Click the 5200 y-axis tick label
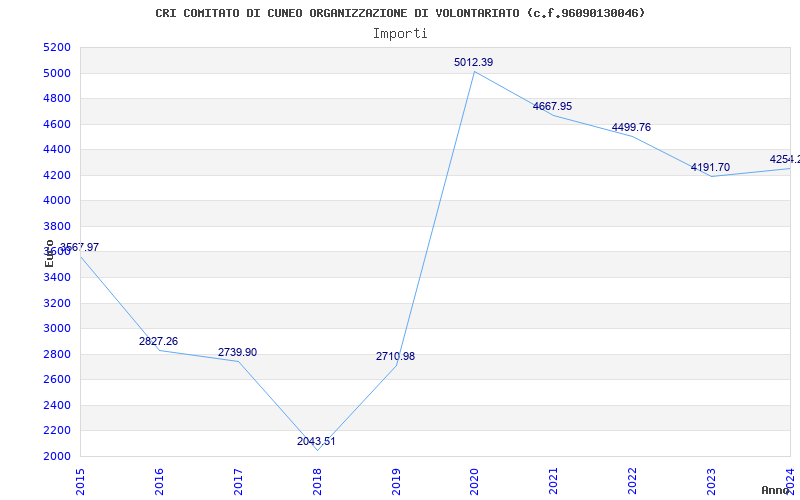The height and width of the screenshot is (500, 800). pos(57,48)
